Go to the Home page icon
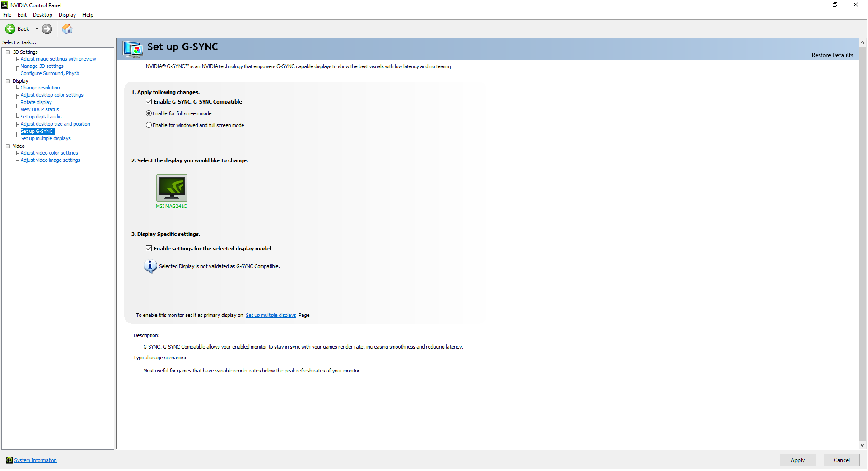 [67, 29]
